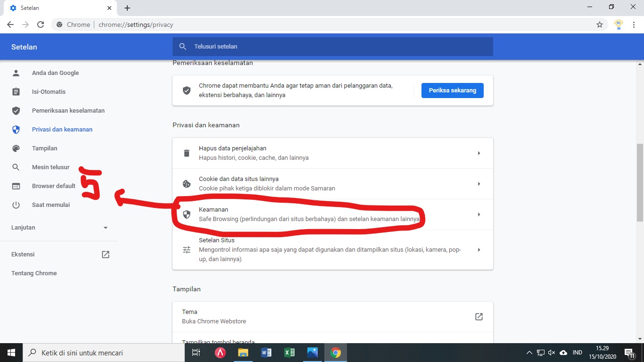Viewport: 644px width, 362px height.
Task: Expand Hapus data penjelajahan with its arrow
Action: point(479,153)
